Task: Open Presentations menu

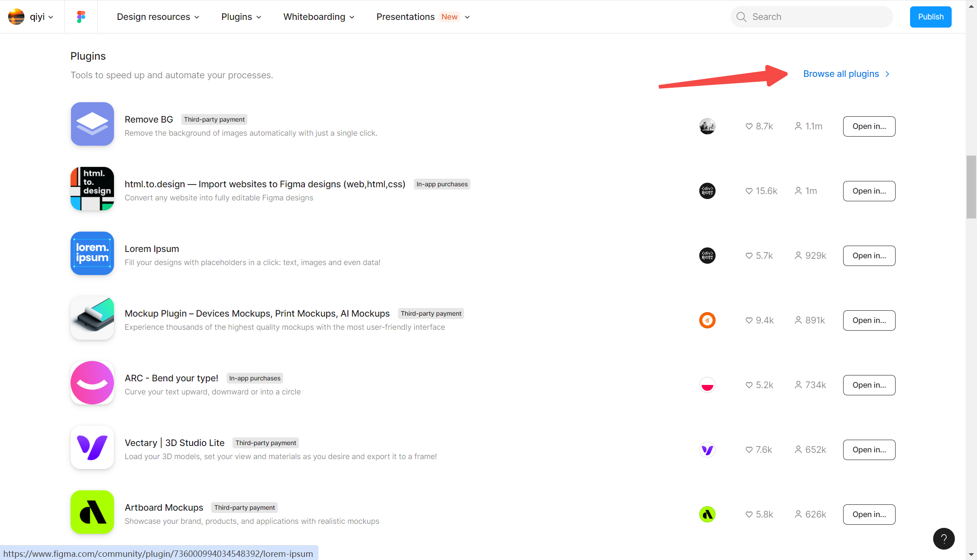Action: pyautogui.click(x=405, y=17)
